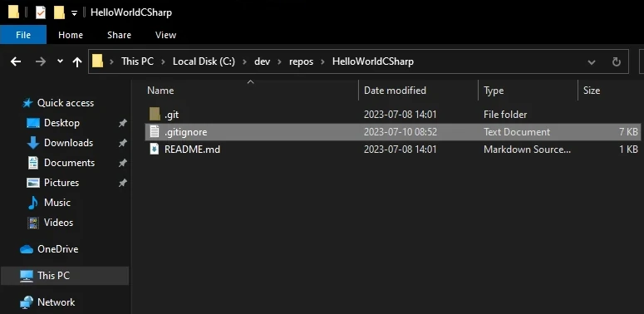Click the Markdown Source type cell

tap(527, 150)
